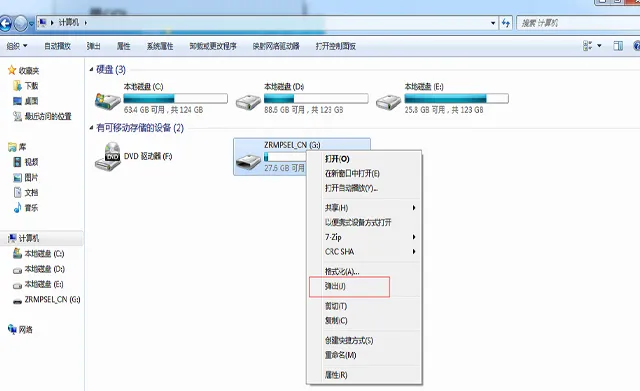Select 本地磁盘 (C:) in navigation pane

39,254
